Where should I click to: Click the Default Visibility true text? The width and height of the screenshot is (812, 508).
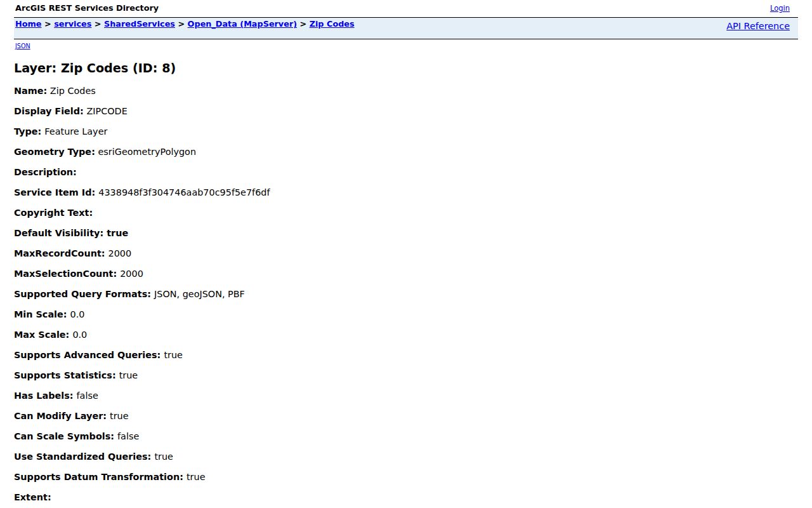point(71,233)
